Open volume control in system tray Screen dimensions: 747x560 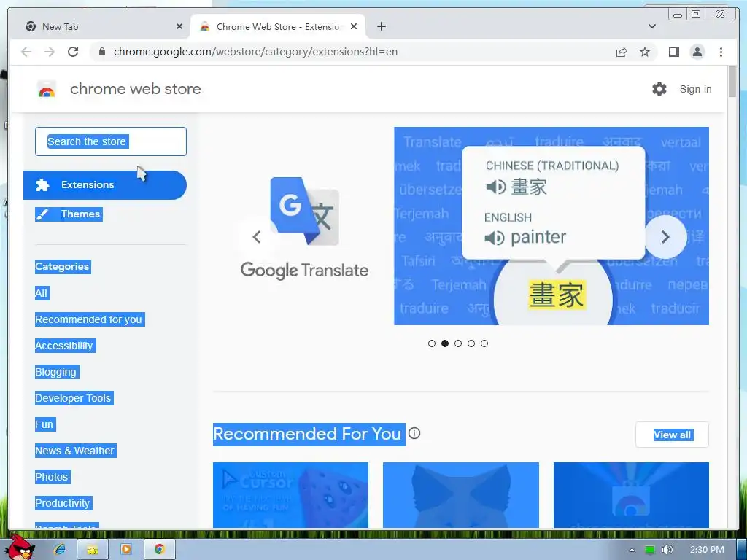coord(667,550)
